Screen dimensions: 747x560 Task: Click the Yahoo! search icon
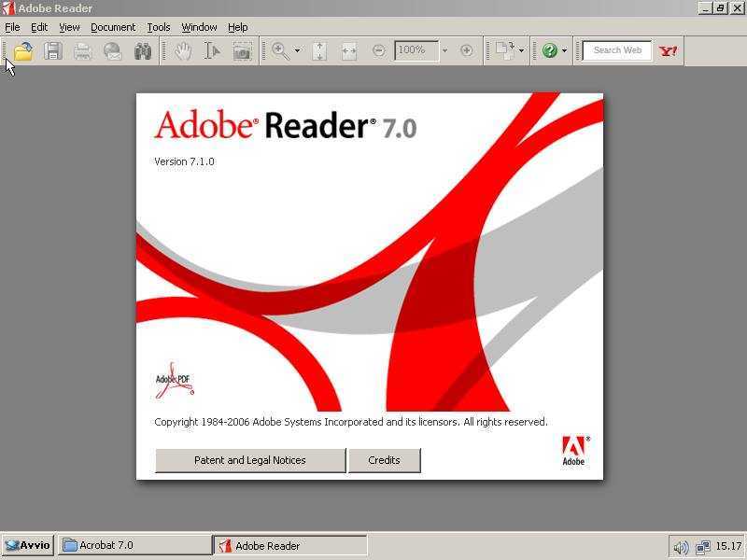click(x=668, y=50)
